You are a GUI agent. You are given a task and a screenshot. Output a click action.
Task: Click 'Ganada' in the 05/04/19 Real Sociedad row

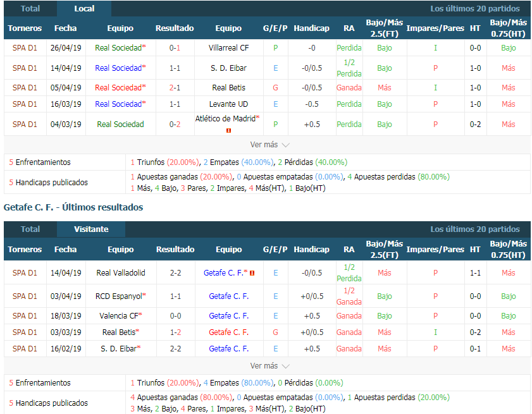(x=349, y=87)
